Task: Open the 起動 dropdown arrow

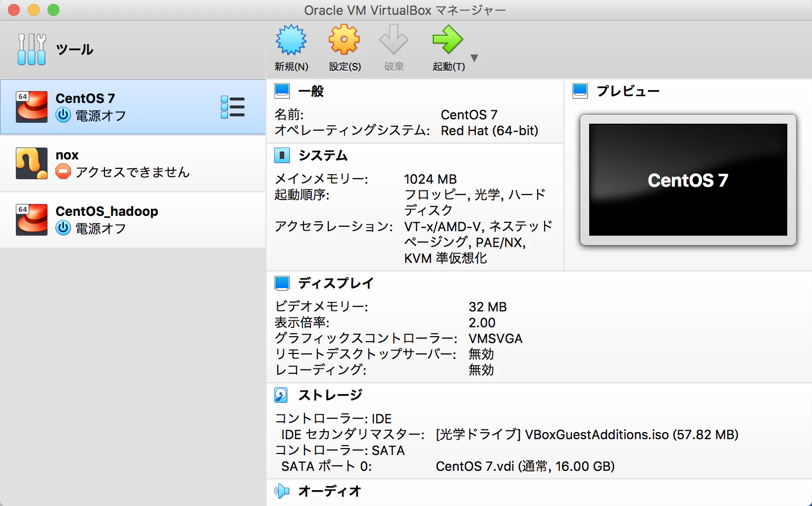Action: [x=474, y=58]
